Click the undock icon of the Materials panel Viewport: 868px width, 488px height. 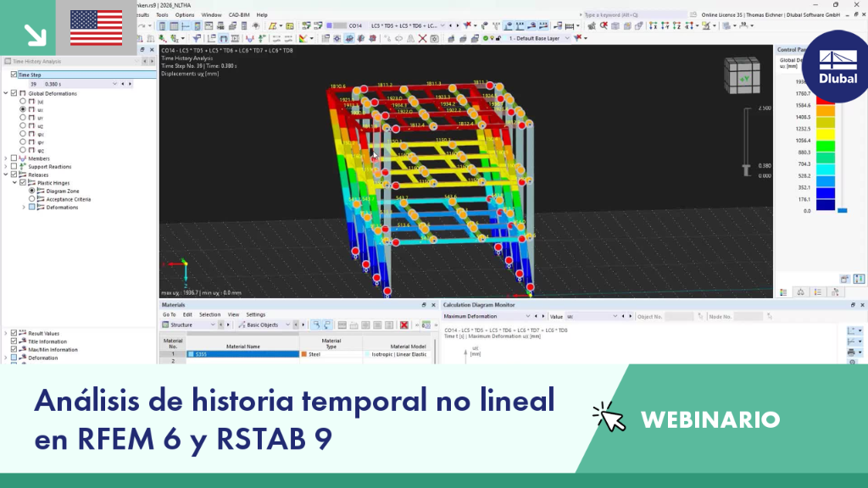[x=424, y=305]
